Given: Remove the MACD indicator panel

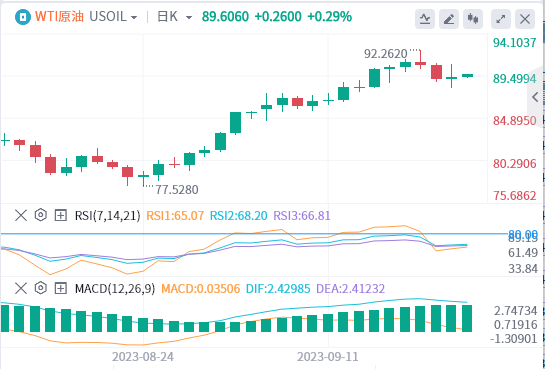Looking at the screenshot, I should tap(21, 288).
